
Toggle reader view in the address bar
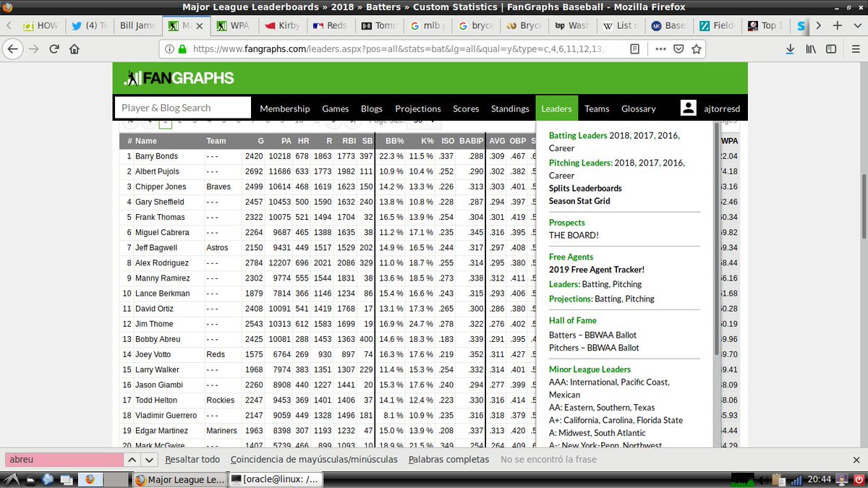tap(634, 49)
